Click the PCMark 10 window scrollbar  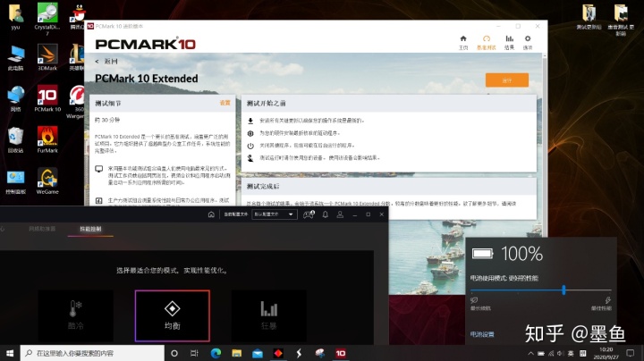[545, 144]
